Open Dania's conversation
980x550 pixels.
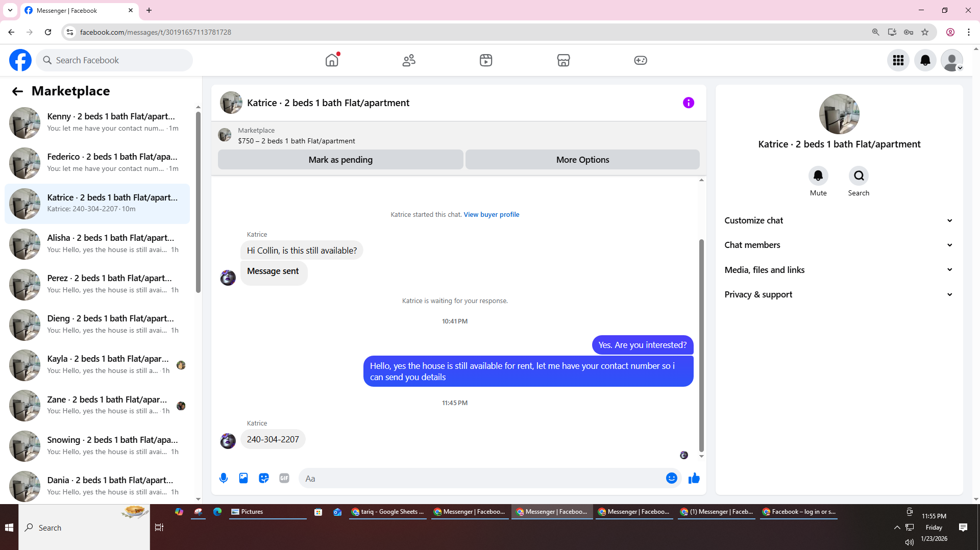coord(97,486)
